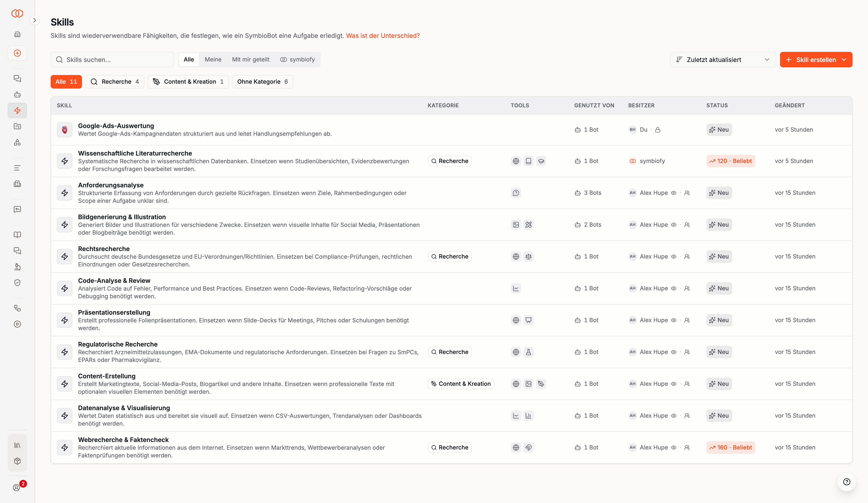The image size is (868, 503).
Task: Expand the sidebar with the chevron arrow
Action: (34, 20)
